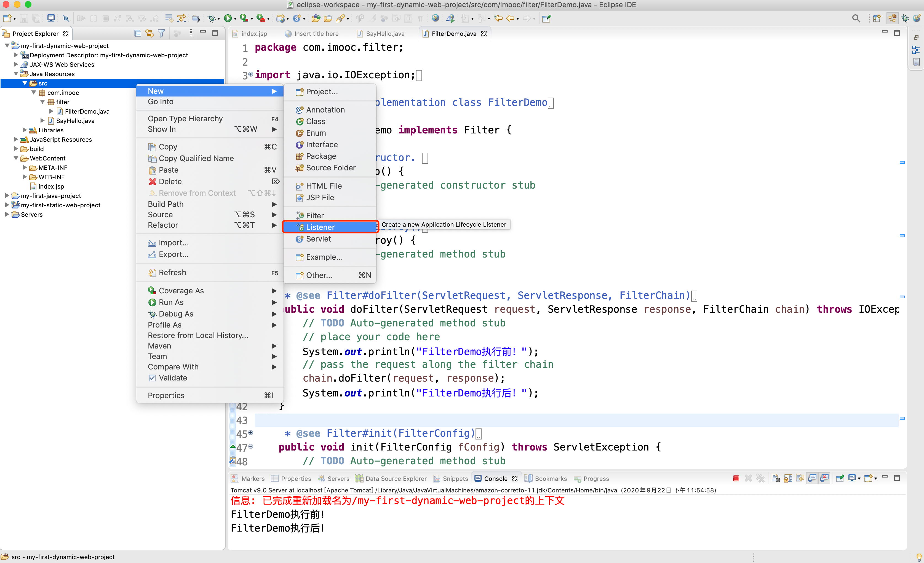Click the Collapse All icon in Project Explorer
924x563 pixels.
138,33
